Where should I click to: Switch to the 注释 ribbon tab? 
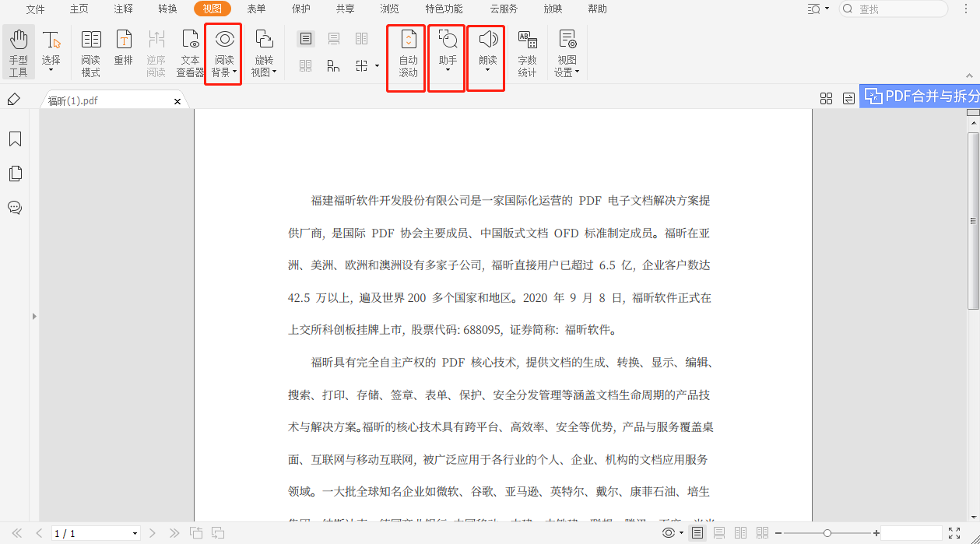(123, 9)
